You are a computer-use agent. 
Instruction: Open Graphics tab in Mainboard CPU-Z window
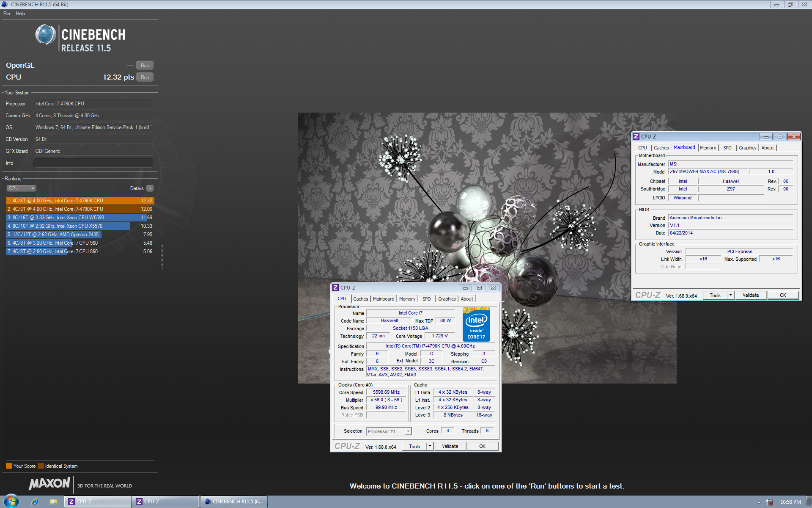tap(747, 148)
